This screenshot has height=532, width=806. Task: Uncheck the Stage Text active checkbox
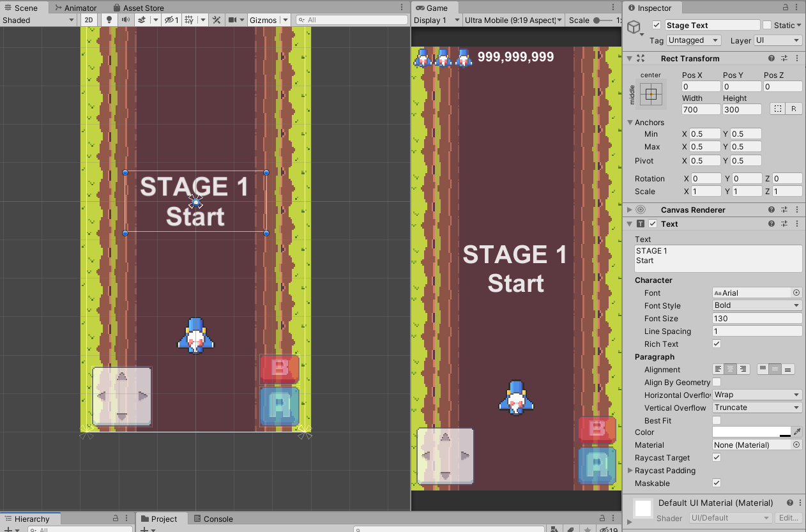click(x=656, y=25)
